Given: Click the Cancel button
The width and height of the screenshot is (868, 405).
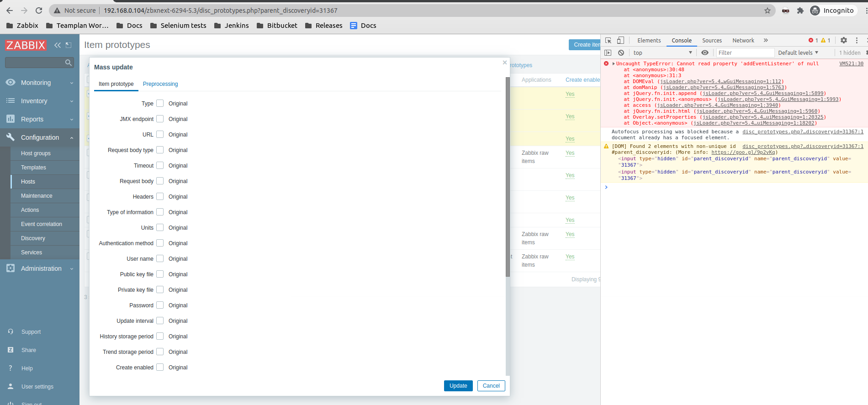Looking at the screenshot, I should 491,386.
